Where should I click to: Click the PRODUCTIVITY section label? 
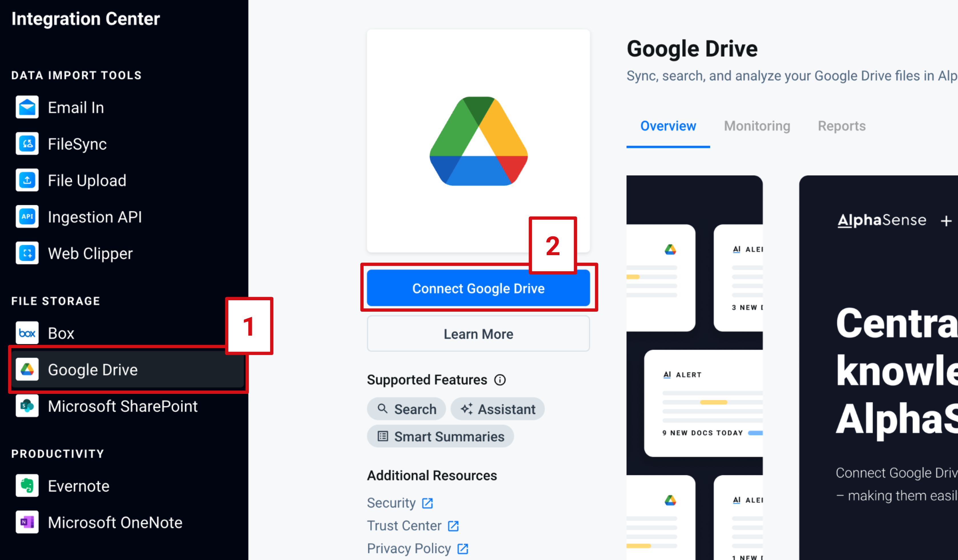click(57, 454)
